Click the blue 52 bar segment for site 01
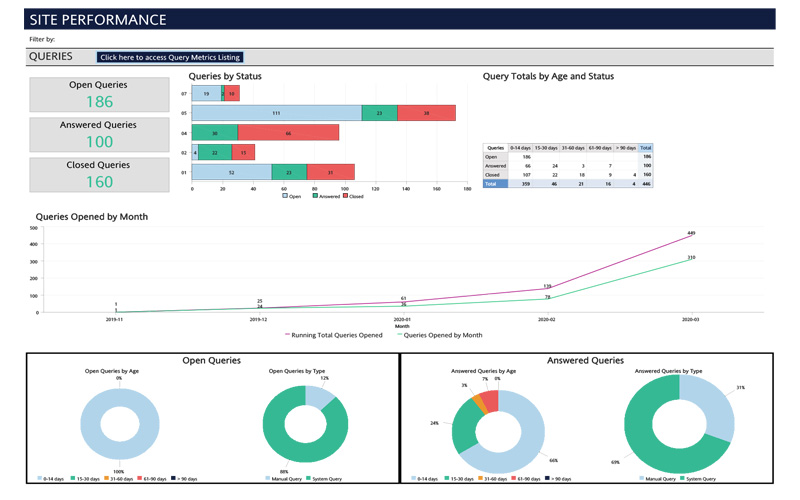 pyautogui.click(x=231, y=172)
